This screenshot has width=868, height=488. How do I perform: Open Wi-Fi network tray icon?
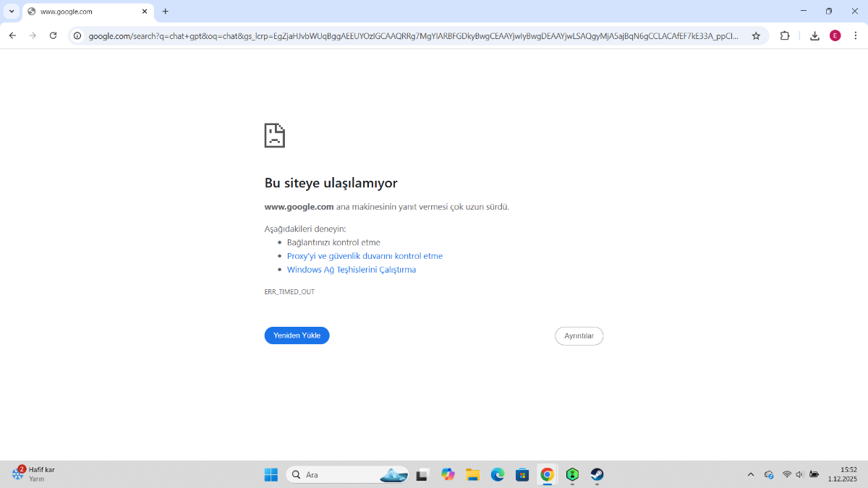pos(787,474)
